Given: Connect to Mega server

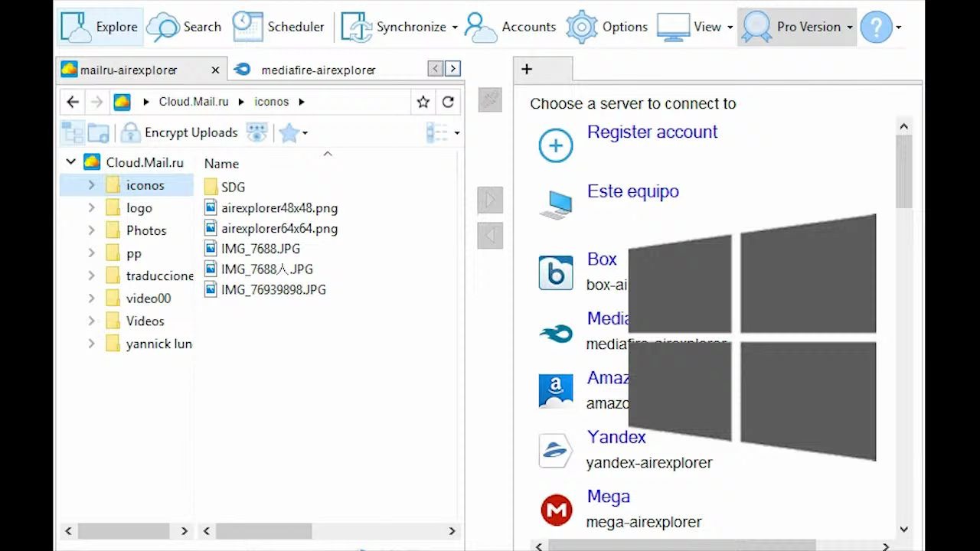Looking at the screenshot, I should point(609,497).
